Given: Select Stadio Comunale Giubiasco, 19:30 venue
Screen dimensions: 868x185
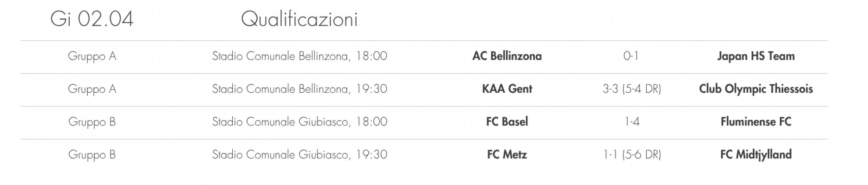Looking at the screenshot, I should point(299,154).
